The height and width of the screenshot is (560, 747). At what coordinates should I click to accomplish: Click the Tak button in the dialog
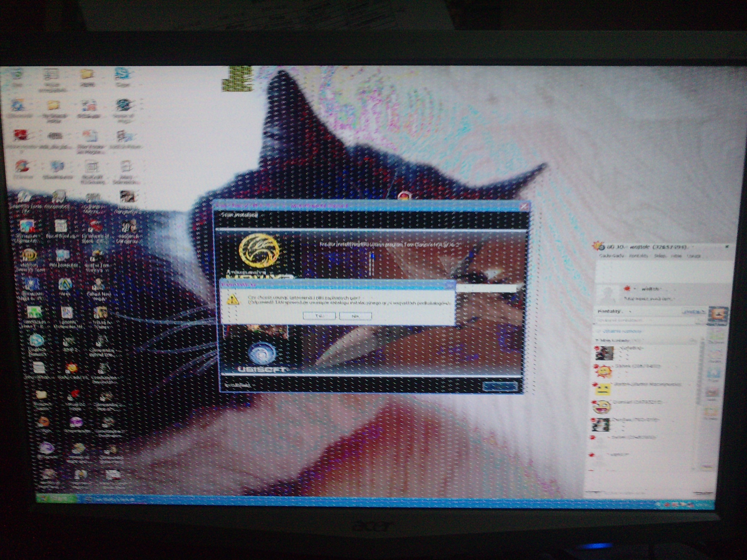(319, 316)
